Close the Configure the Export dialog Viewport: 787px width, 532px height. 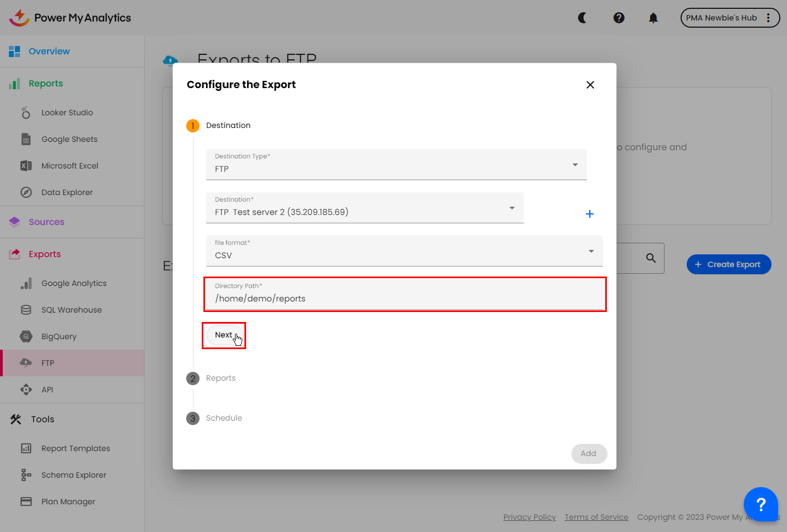[x=590, y=85]
